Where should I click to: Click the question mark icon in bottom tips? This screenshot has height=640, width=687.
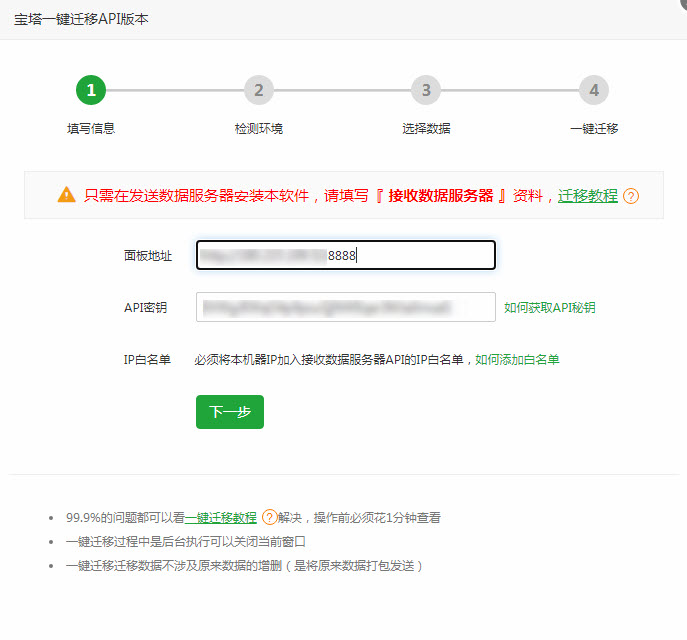tap(269, 518)
